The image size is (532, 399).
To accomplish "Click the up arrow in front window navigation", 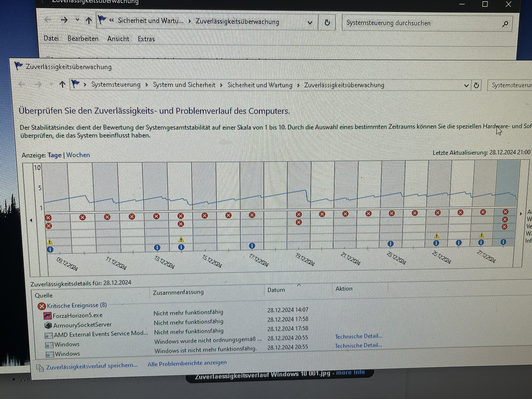I will point(62,84).
